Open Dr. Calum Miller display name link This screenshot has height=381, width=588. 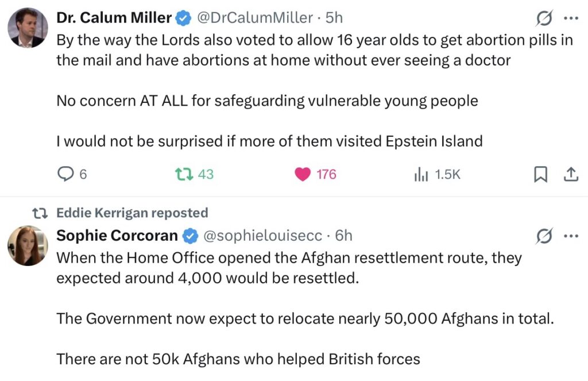click(114, 18)
